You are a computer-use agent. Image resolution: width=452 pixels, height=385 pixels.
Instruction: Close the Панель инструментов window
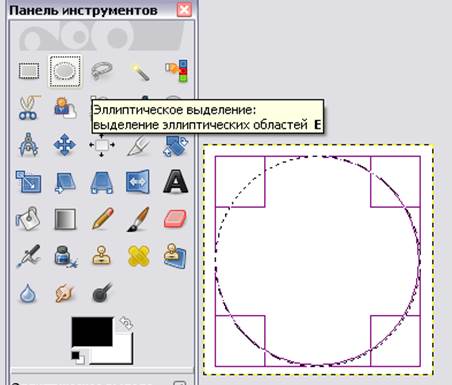pos(184,9)
